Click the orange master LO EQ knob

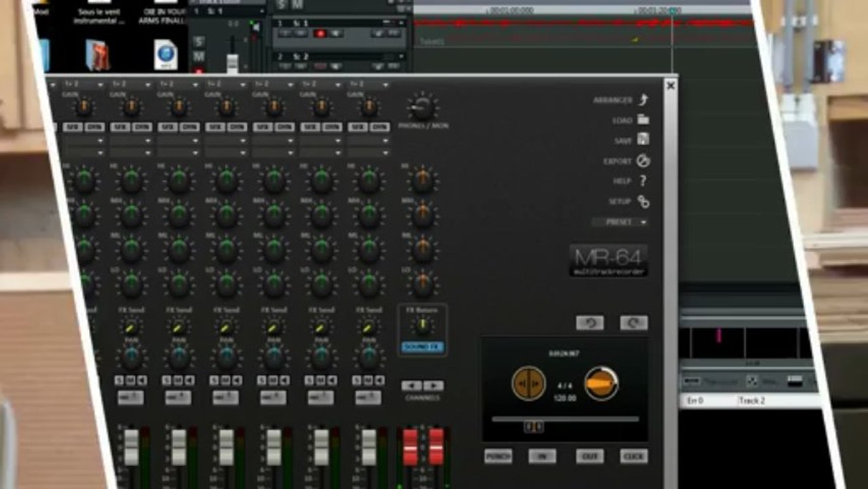pos(422,284)
